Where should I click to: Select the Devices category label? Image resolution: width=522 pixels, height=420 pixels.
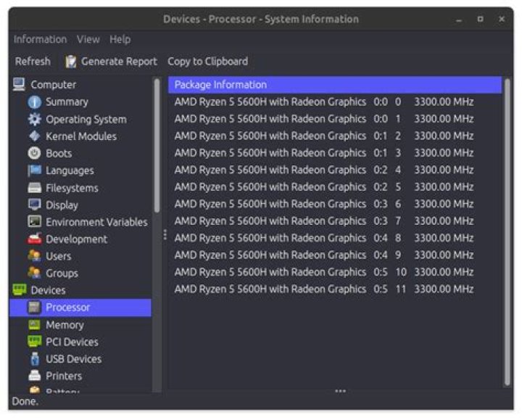click(x=49, y=290)
